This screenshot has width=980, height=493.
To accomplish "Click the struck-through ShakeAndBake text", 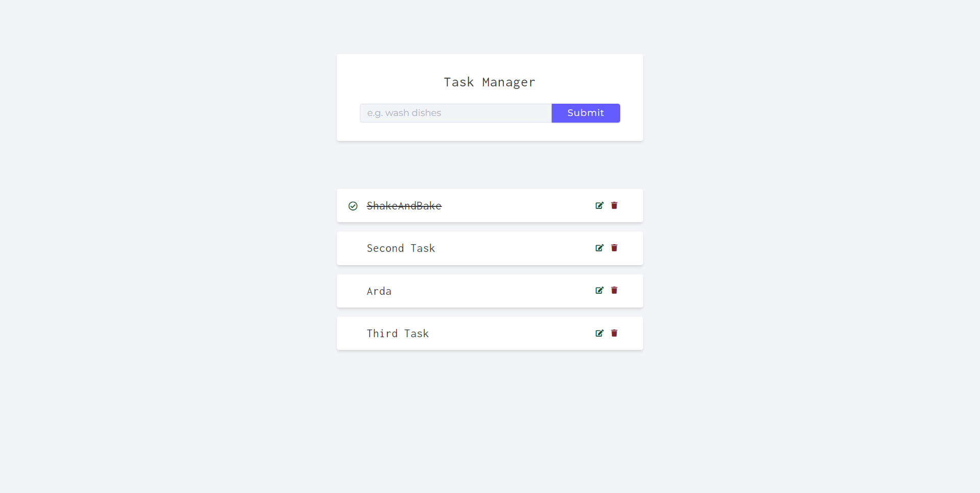I will 403,206.
